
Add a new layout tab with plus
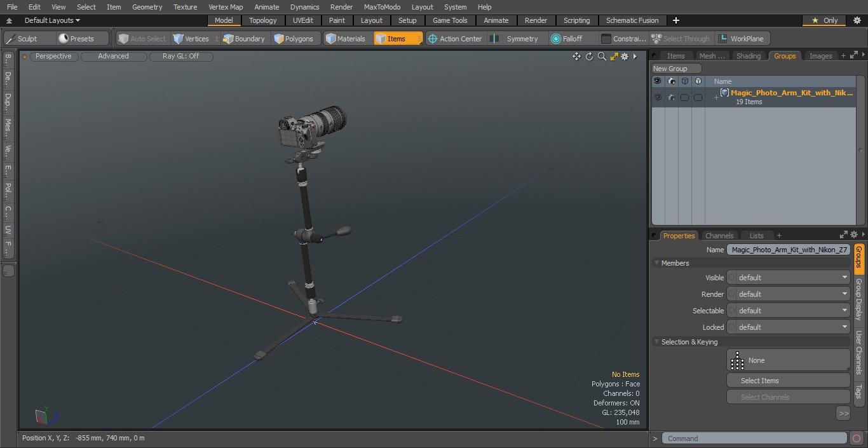pos(676,20)
